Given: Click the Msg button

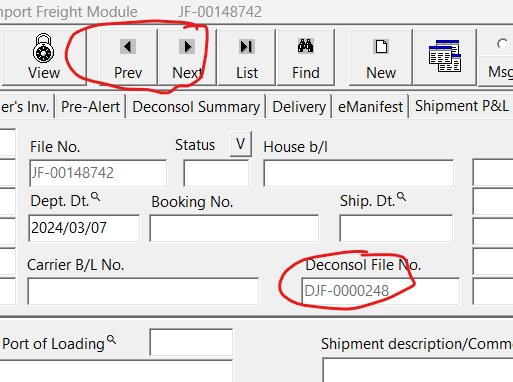Looking at the screenshot, I should pyautogui.click(x=497, y=71).
